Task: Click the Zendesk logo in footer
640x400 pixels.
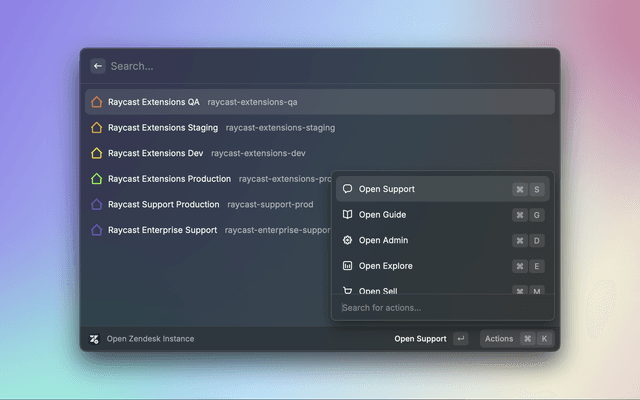Action: tap(94, 339)
